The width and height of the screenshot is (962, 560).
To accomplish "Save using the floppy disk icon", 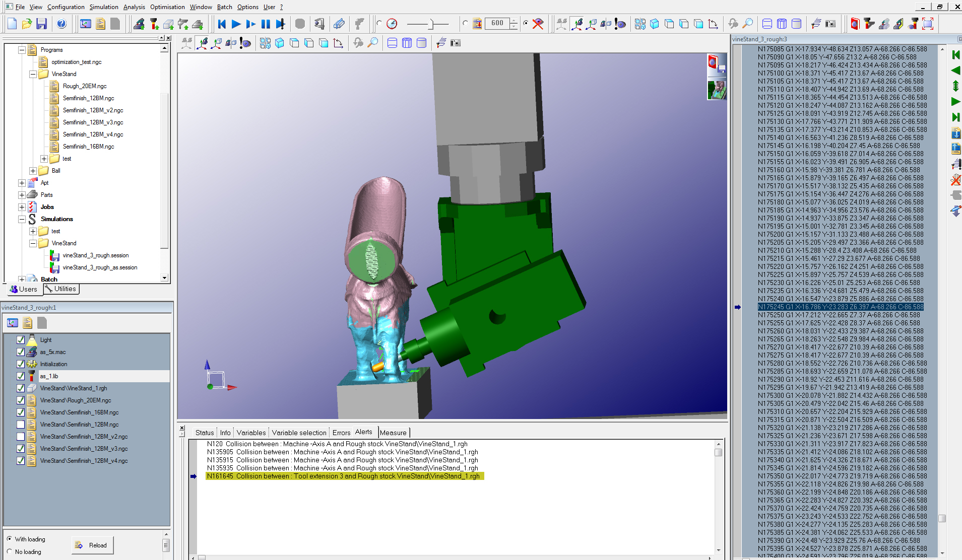I will (x=42, y=24).
